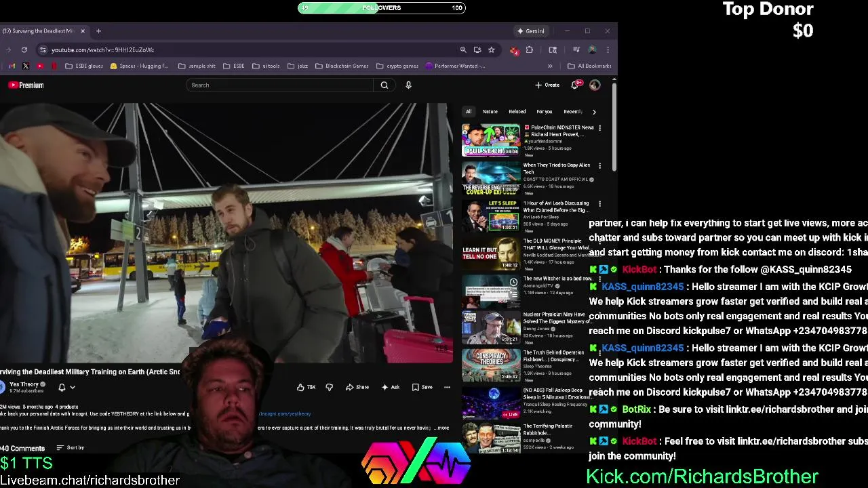
Task: Open the PulseChain MONSTER News thumbnail
Action: pos(491,140)
